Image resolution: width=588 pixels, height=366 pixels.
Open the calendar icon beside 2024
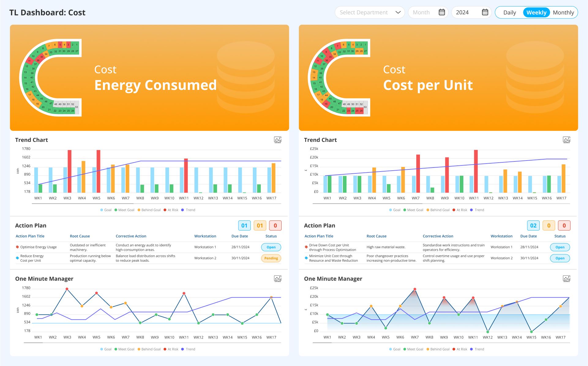[485, 12]
